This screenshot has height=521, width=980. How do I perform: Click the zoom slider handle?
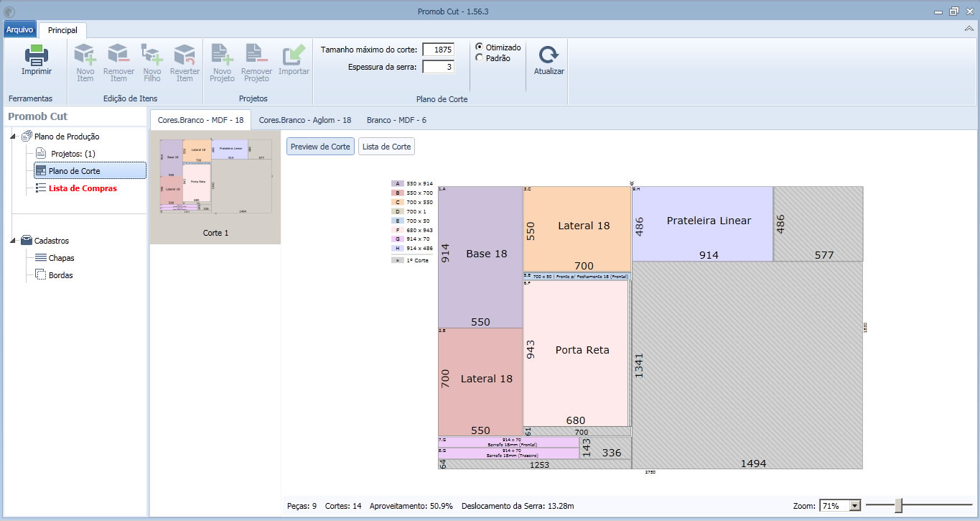coord(898,506)
